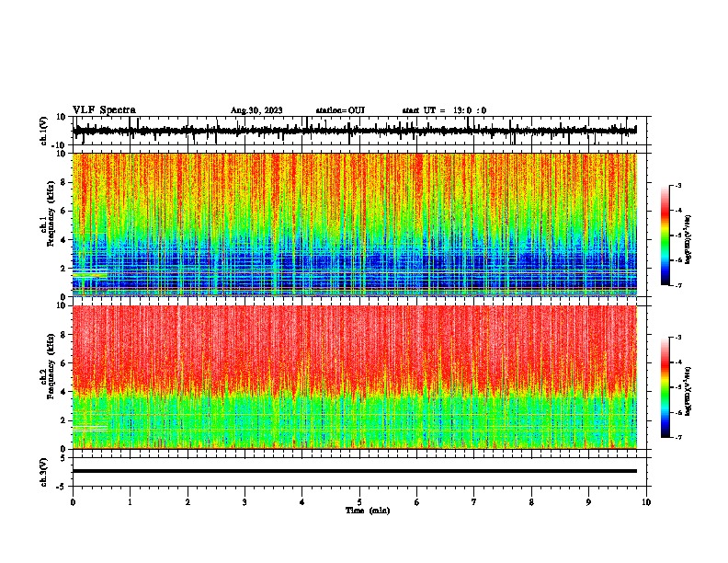Click the ch.1 spectrogram plot
Viewport: 728px width, 563px height.
[x=355, y=224]
